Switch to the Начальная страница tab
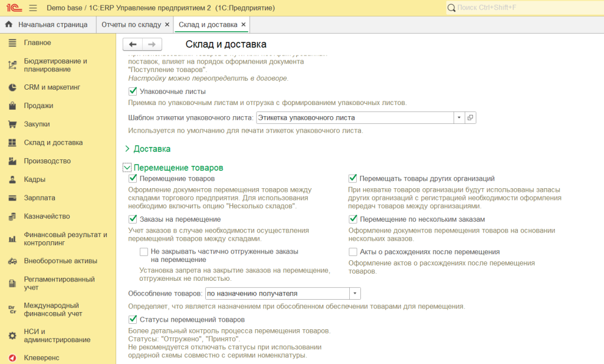The width and height of the screenshot is (604, 364). pyautogui.click(x=48, y=25)
